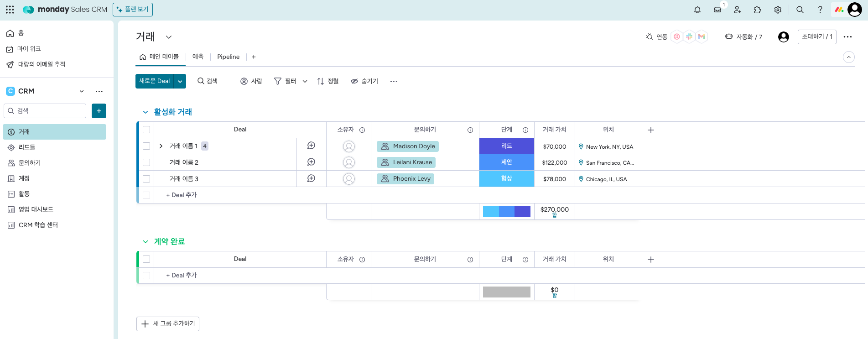Click the add column plus in 활성화 거래
This screenshot has height=339, width=868.
651,130
